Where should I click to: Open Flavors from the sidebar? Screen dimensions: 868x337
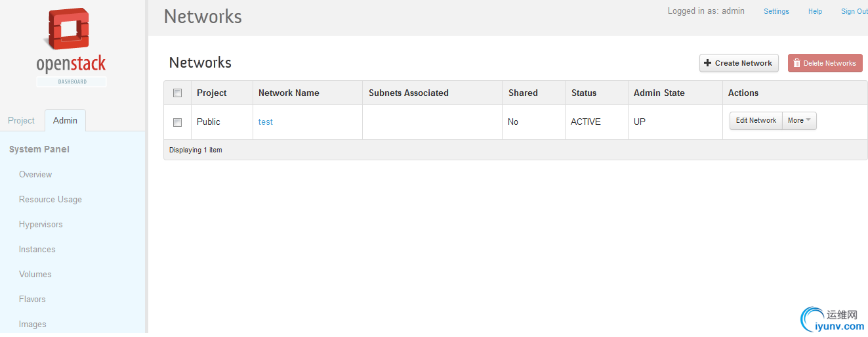pyautogui.click(x=32, y=300)
